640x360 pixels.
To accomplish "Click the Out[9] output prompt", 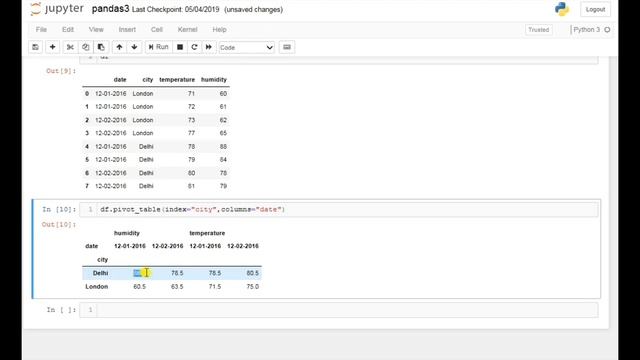I will click(61, 71).
